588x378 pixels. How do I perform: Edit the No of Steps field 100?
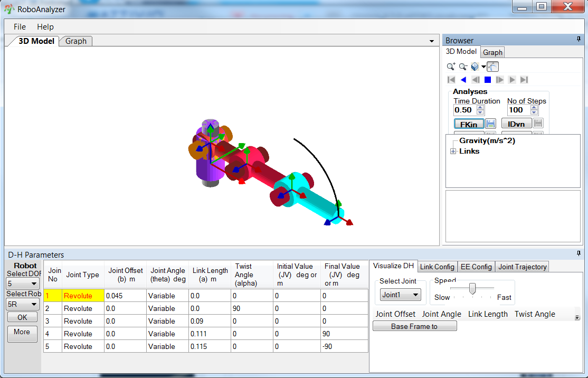point(519,110)
